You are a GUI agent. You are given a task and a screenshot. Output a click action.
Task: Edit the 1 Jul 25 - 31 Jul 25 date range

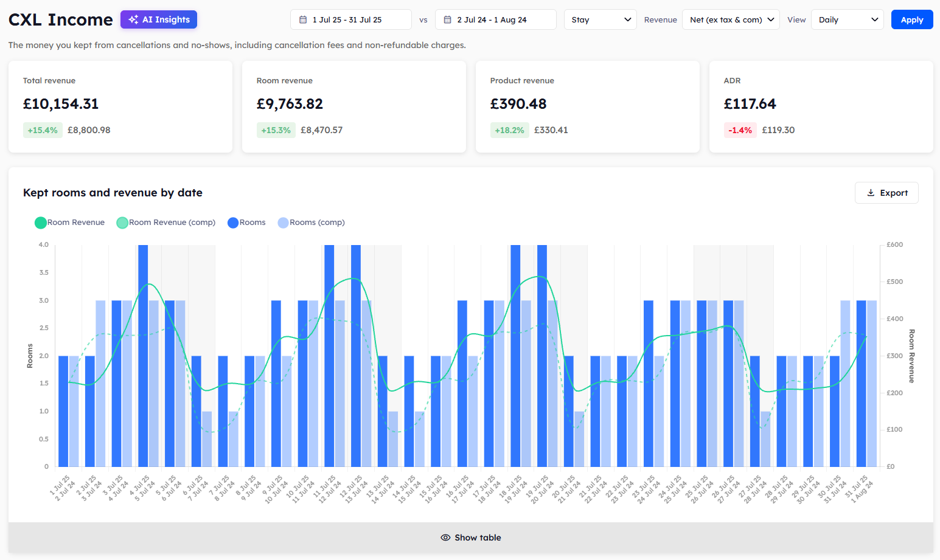pos(351,19)
